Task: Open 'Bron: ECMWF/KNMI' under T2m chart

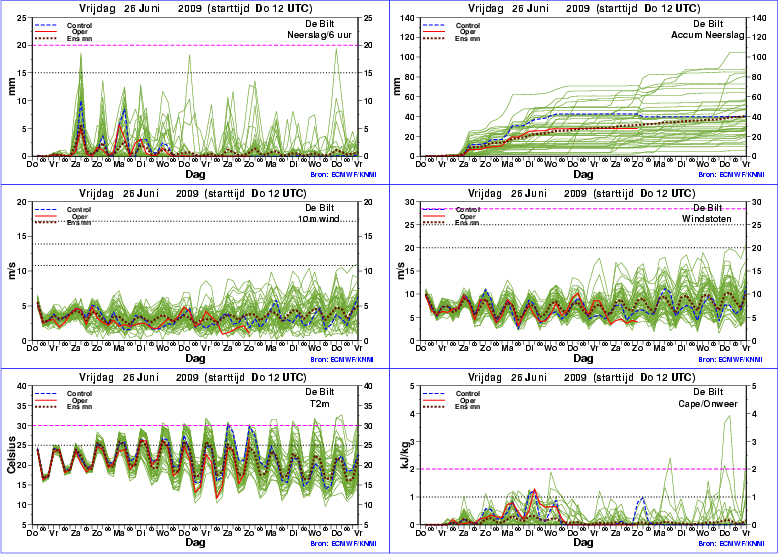Action: pos(342,544)
